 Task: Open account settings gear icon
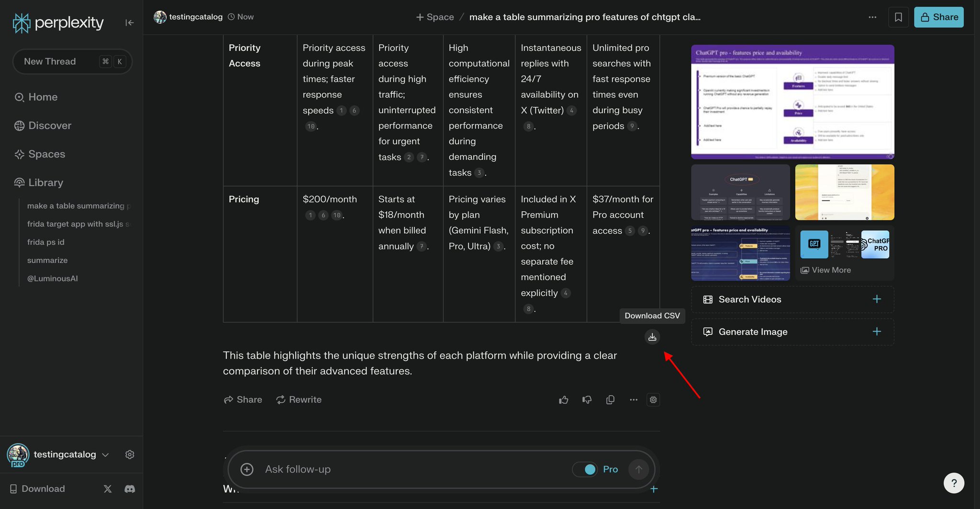coord(130,454)
